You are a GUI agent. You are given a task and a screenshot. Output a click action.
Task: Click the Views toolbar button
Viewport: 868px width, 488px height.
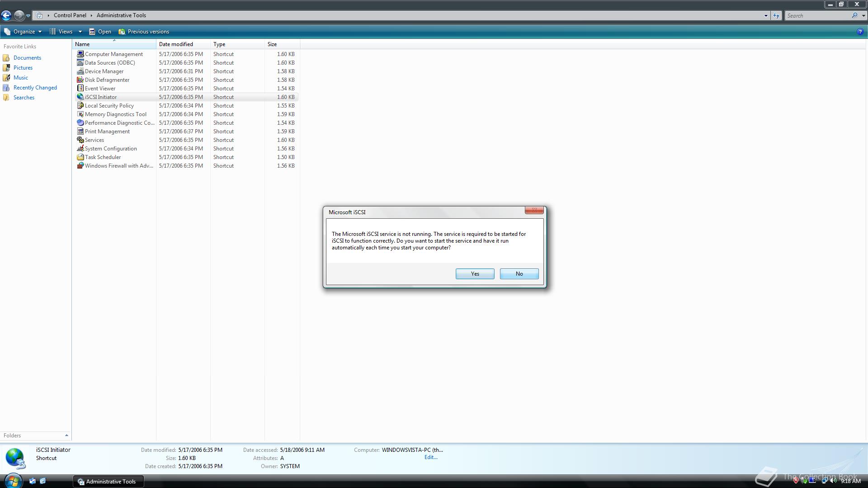point(61,32)
